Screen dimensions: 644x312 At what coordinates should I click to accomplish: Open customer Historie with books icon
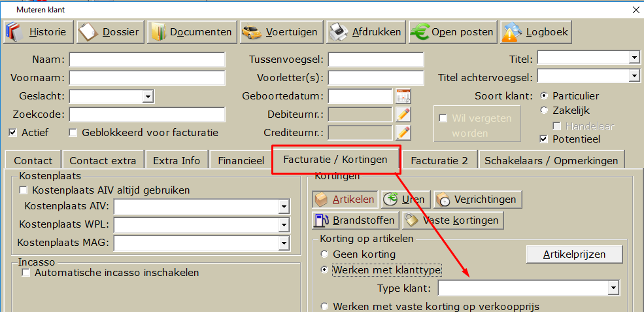tap(39, 32)
